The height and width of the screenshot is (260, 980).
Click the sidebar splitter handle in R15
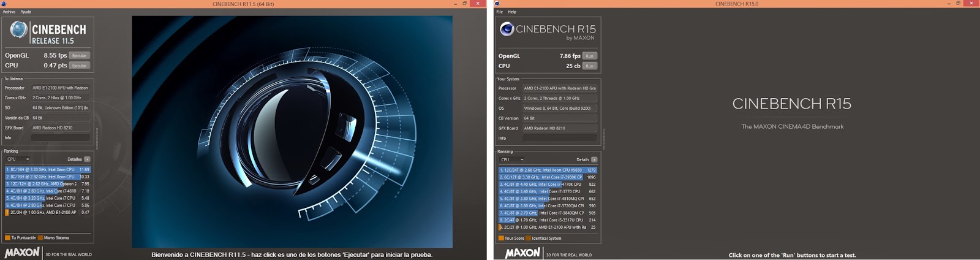[x=604, y=139]
